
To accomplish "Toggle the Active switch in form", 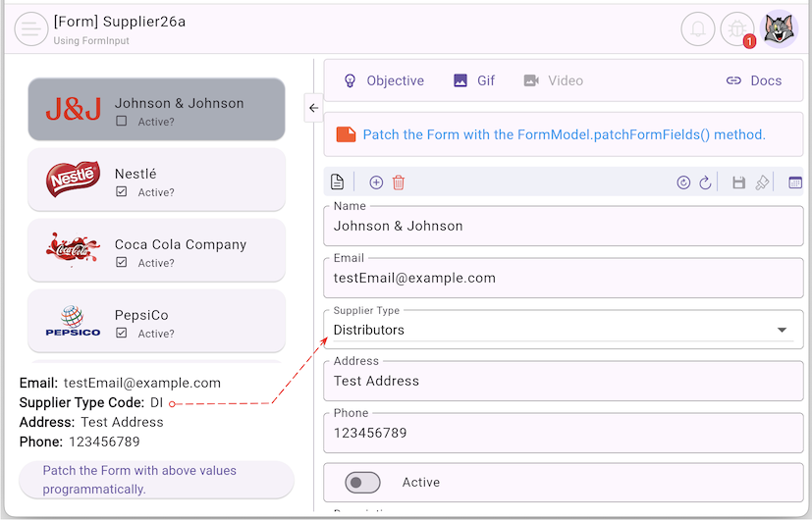I will click(x=362, y=483).
